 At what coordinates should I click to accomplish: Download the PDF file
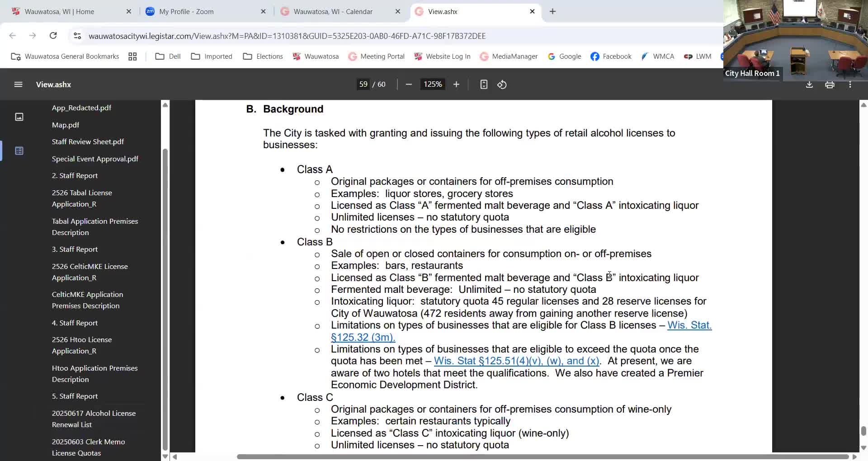[809, 85]
